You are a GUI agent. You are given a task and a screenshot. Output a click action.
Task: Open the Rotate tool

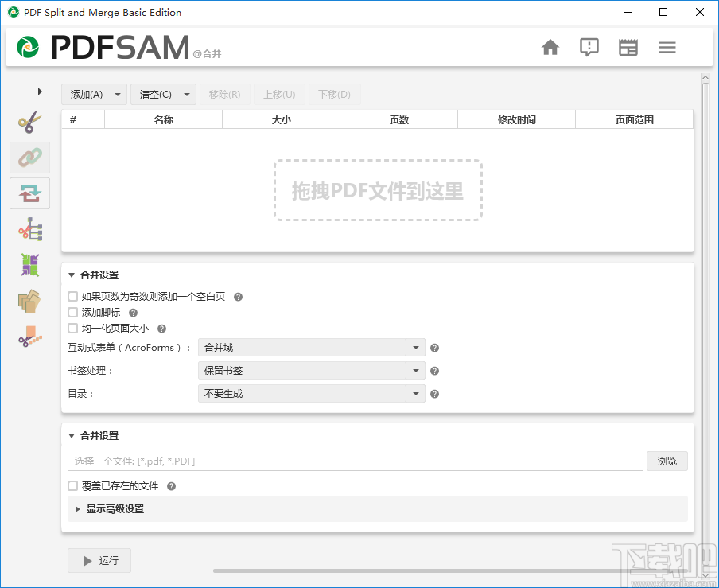tap(29, 193)
